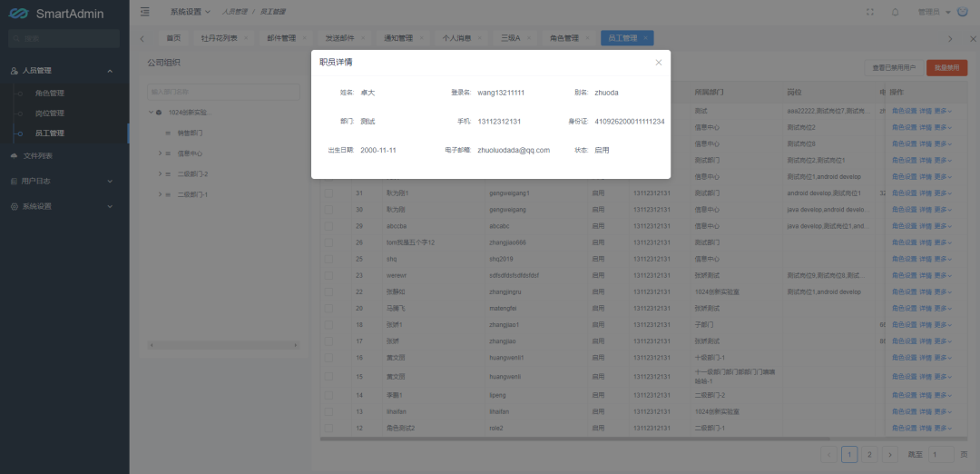Collapse the 1024创新实验 tree node arrow

(x=151, y=113)
